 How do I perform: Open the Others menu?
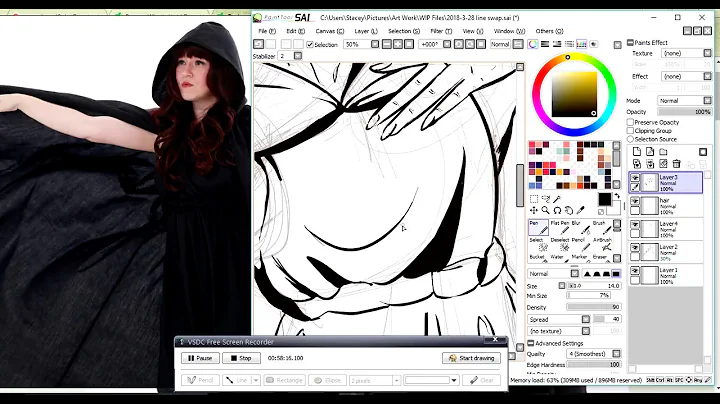(x=549, y=31)
